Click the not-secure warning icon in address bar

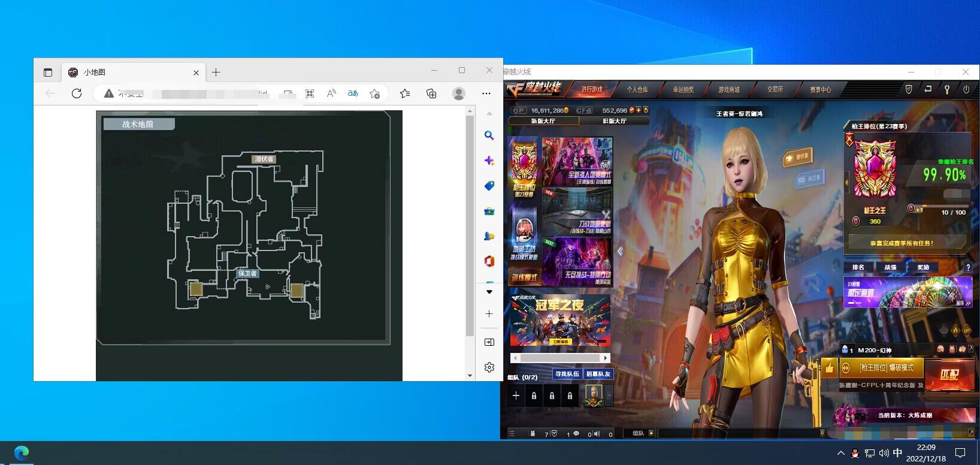click(108, 93)
